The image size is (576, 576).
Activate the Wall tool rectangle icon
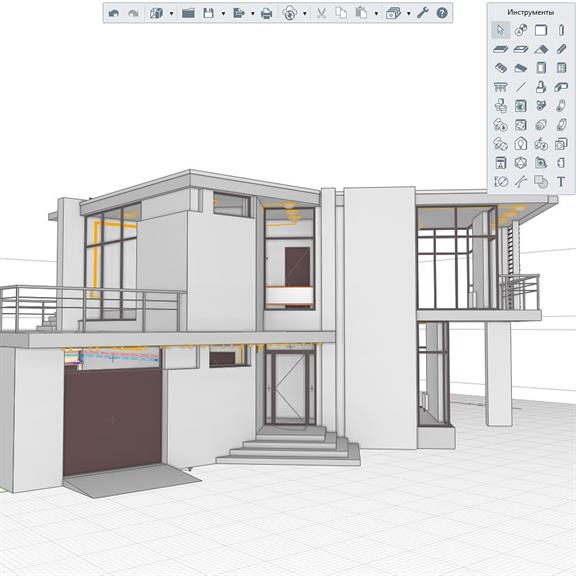[x=541, y=30]
